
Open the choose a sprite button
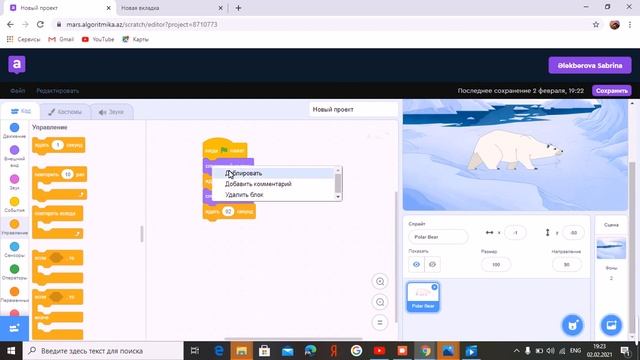tap(573, 325)
